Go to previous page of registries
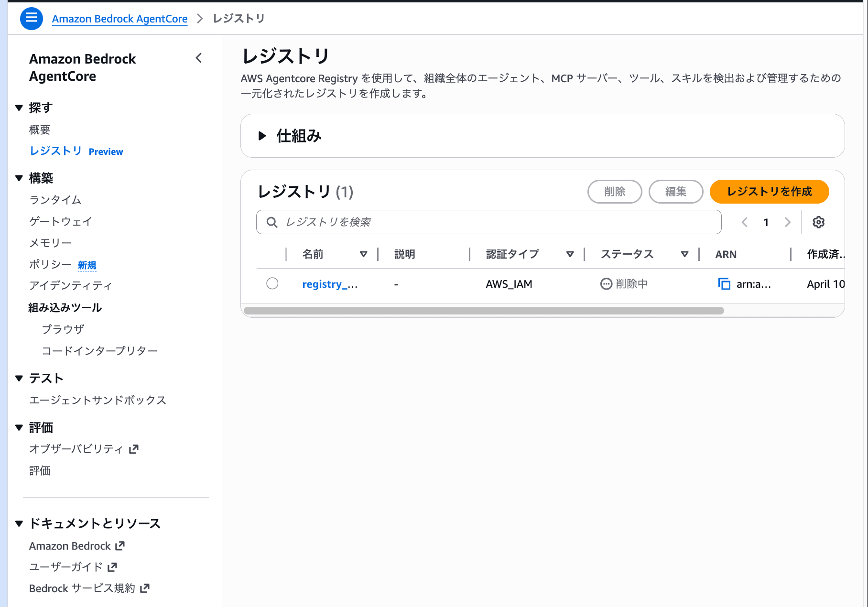The width and height of the screenshot is (868, 607). tap(744, 222)
